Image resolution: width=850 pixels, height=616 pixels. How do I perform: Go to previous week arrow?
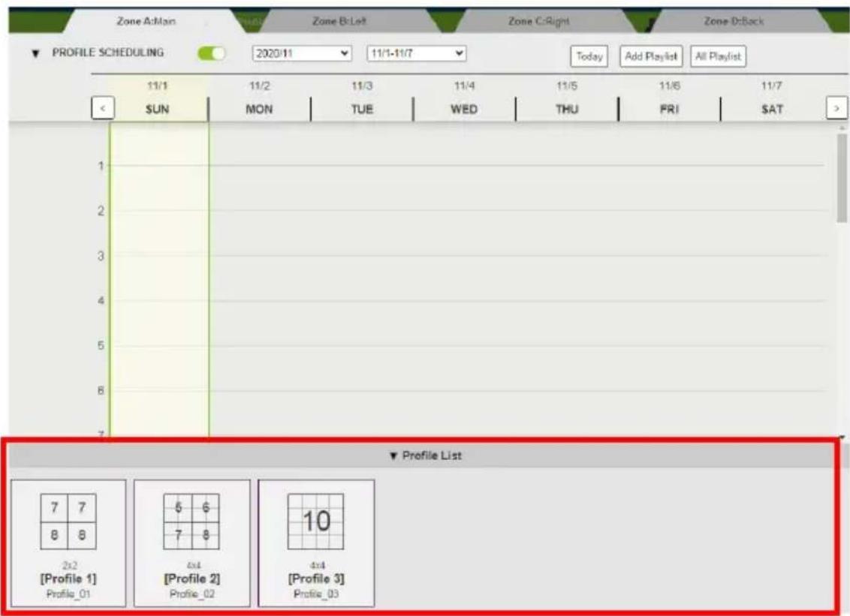(x=103, y=108)
